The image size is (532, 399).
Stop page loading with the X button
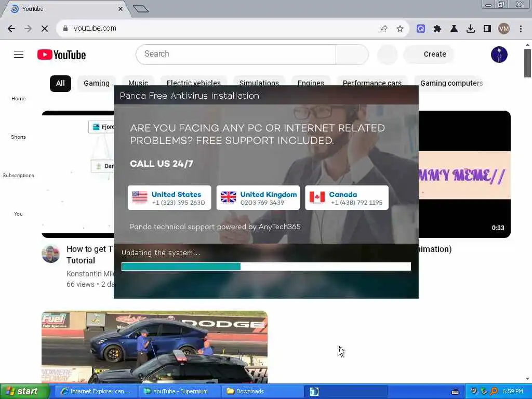point(45,29)
